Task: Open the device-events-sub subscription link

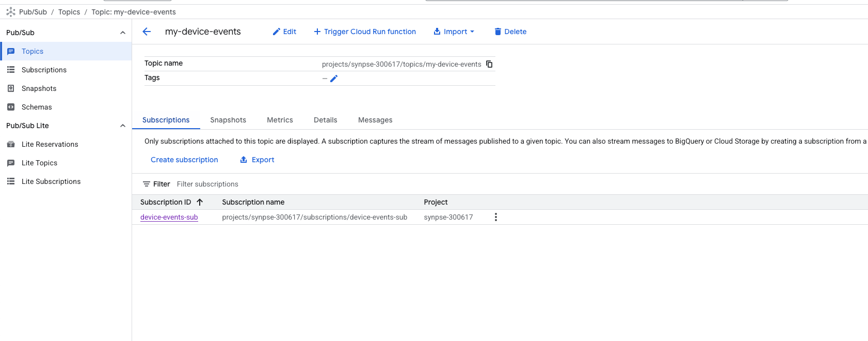Action: (x=169, y=217)
